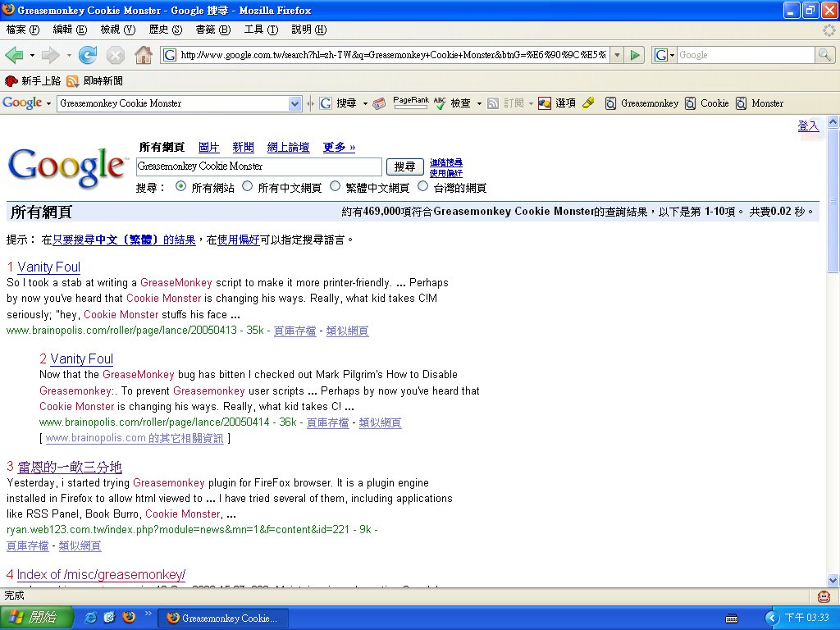Open 新手上路 bookmark

33,81
